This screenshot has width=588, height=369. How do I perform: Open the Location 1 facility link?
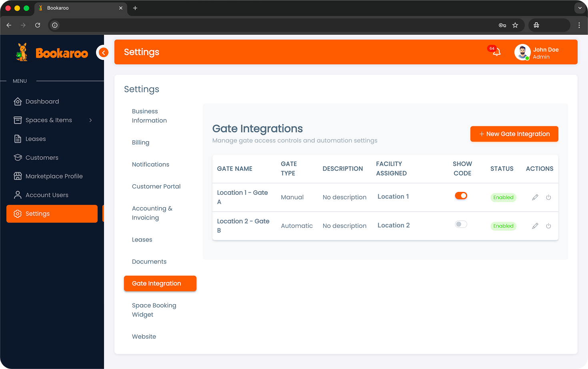click(x=393, y=197)
